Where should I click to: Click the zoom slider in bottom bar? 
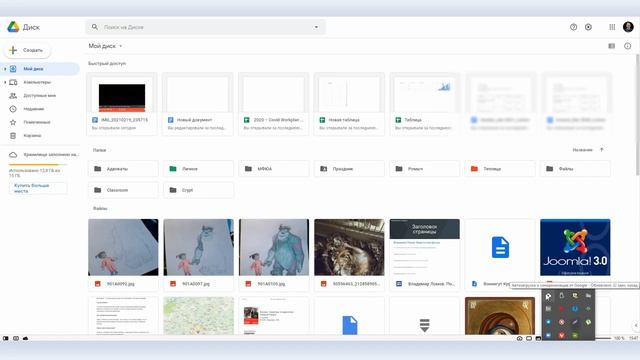[603, 338]
